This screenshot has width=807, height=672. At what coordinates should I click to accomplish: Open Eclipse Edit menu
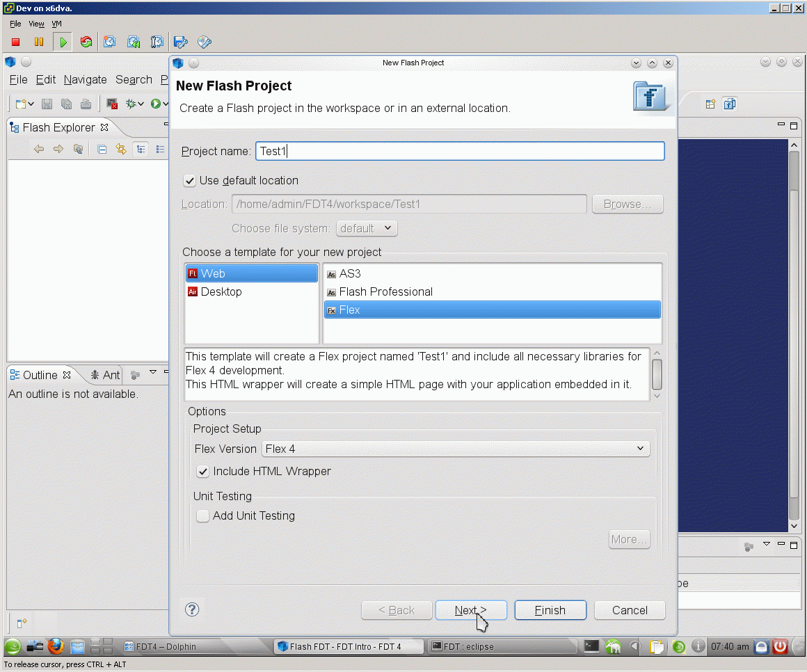click(x=46, y=80)
